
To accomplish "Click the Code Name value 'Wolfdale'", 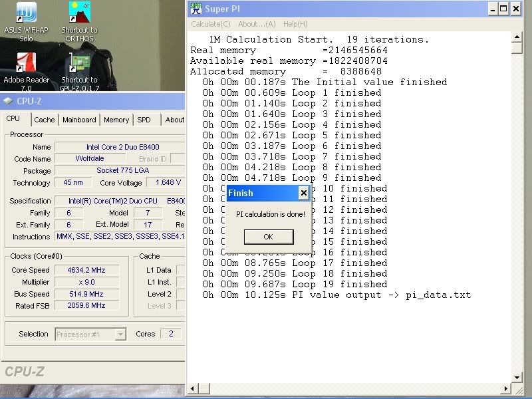I will click(x=90, y=158).
